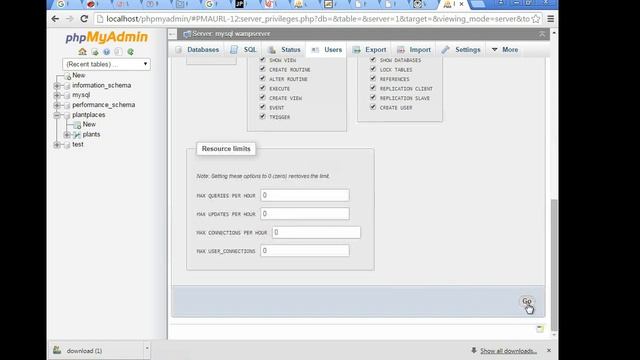This screenshot has height=360, width=640.
Task: Click the grey document icon under the phpMyAdmin logo
Action: tap(118, 52)
